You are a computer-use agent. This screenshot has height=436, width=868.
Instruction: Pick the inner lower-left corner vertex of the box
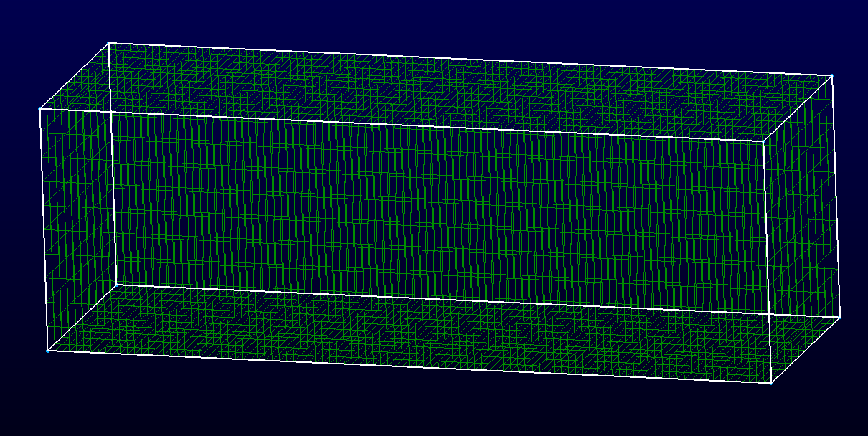[x=116, y=285]
